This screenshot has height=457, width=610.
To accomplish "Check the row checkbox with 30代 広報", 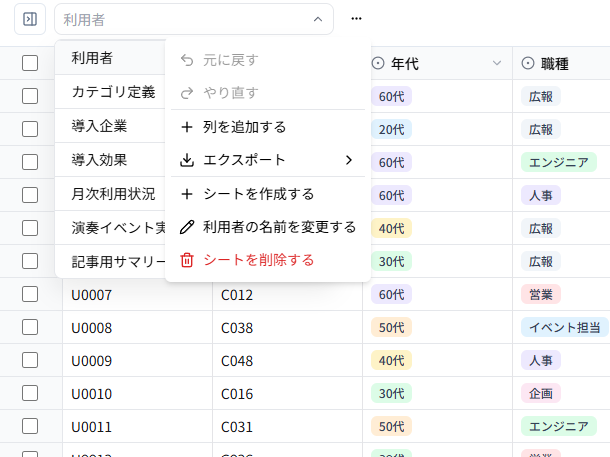I will [x=30, y=261].
